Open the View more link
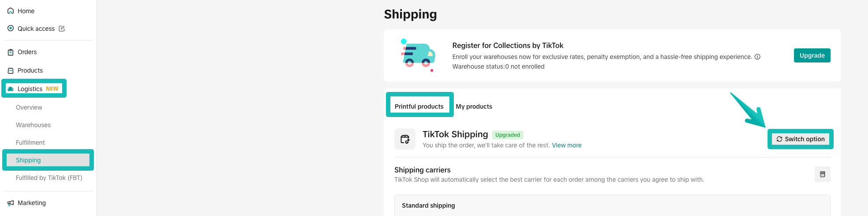868x216 pixels. tap(567, 145)
